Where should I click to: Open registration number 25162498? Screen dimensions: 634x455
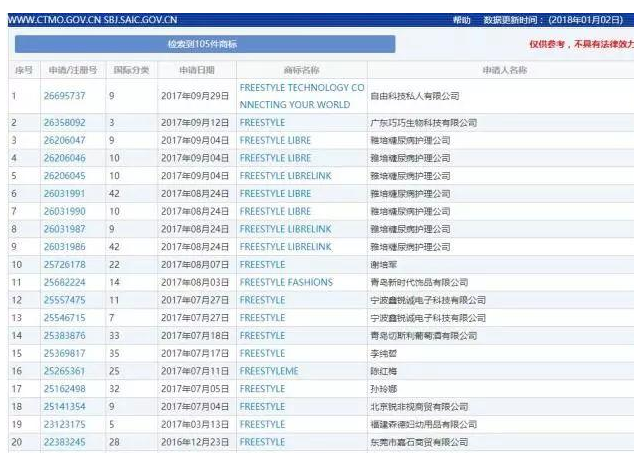64,389
